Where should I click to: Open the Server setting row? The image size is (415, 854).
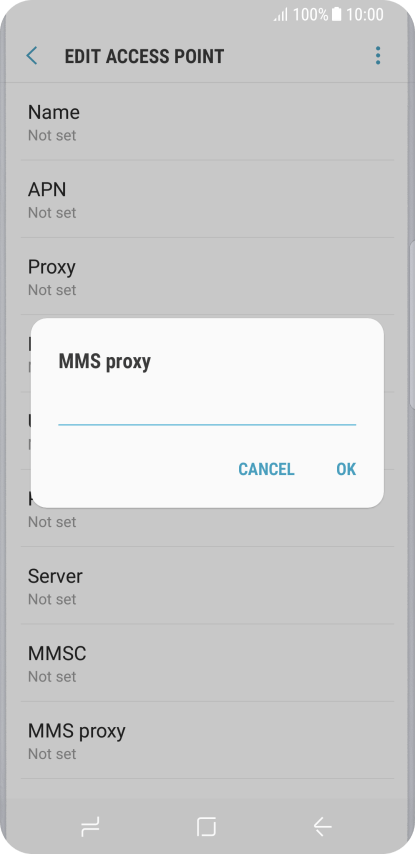[208, 586]
